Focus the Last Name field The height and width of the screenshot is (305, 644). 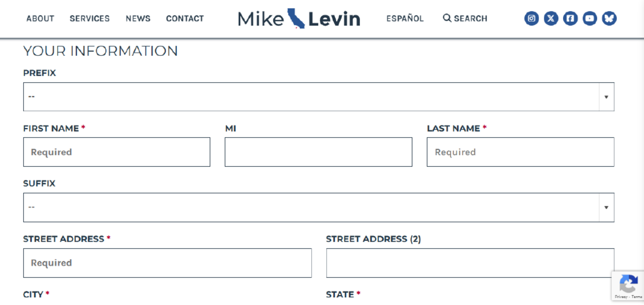(x=520, y=152)
